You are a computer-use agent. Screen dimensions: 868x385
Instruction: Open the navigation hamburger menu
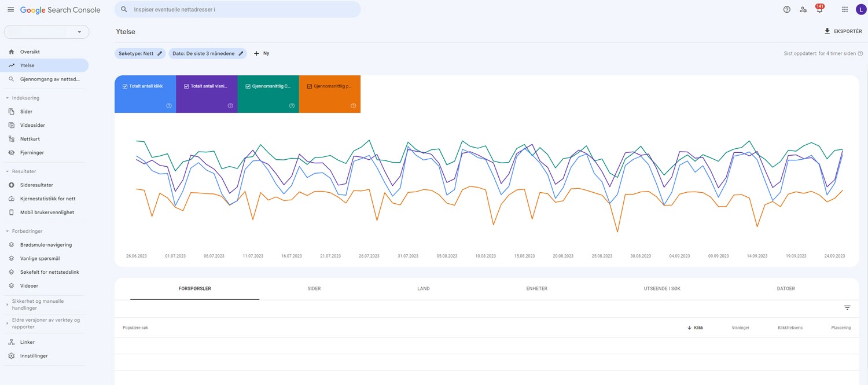coord(10,9)
